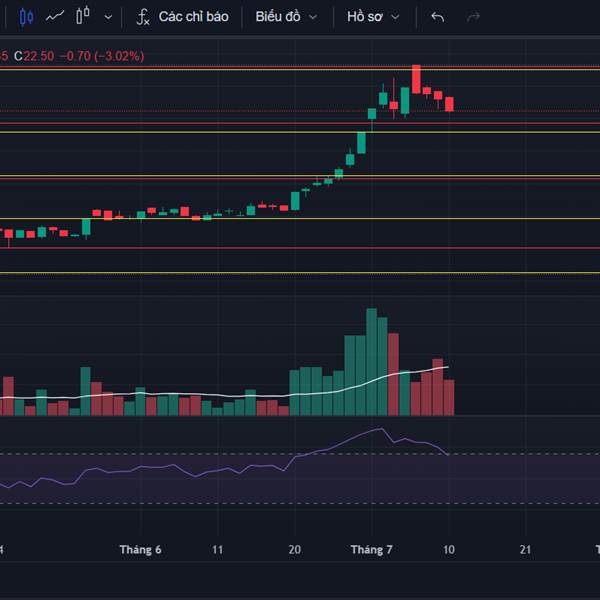Screen dimensions: 600x600
Task: Select the tallest red candle at the price peak
Action: tap(416, 79)
